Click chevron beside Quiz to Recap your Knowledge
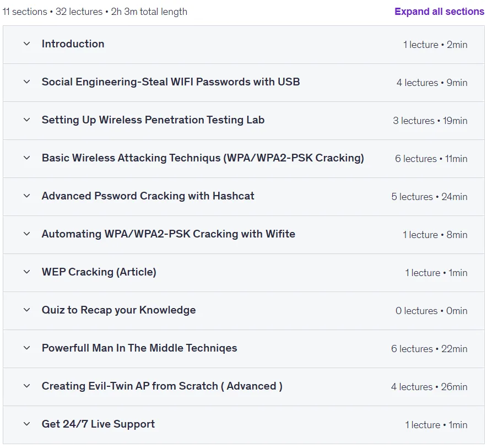Image resolution: width=487 pixels, height=448 pixels. (x=26, y=310)
